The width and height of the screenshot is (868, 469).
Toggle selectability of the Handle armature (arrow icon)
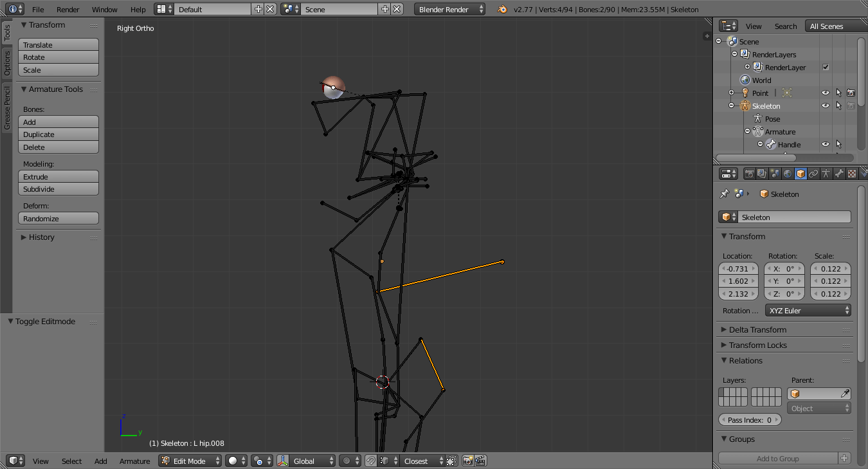click(838, 144)
